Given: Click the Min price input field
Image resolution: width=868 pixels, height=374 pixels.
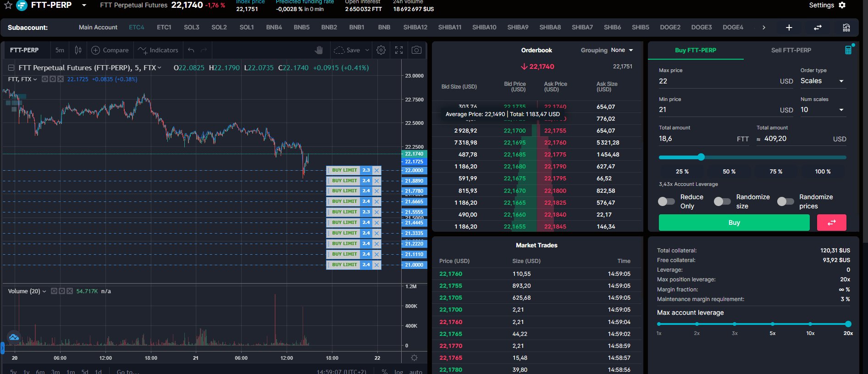Looking at the screenshot, I should [x=726, y=110].
